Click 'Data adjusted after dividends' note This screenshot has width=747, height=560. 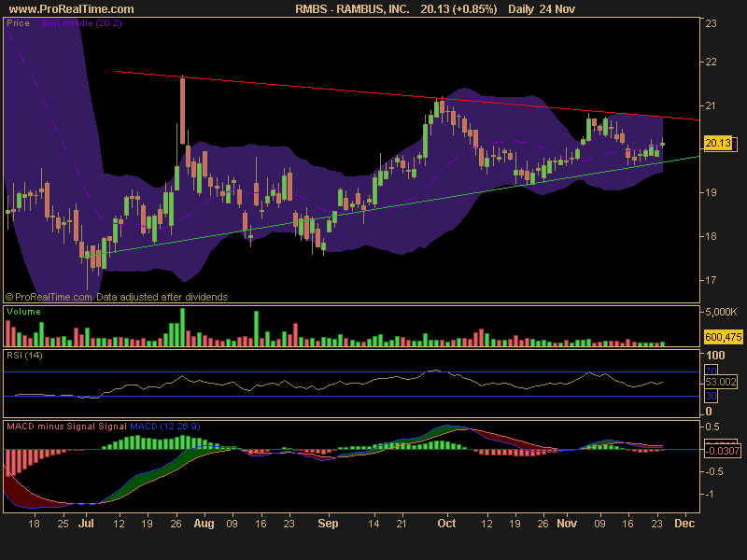coord(162,297)
